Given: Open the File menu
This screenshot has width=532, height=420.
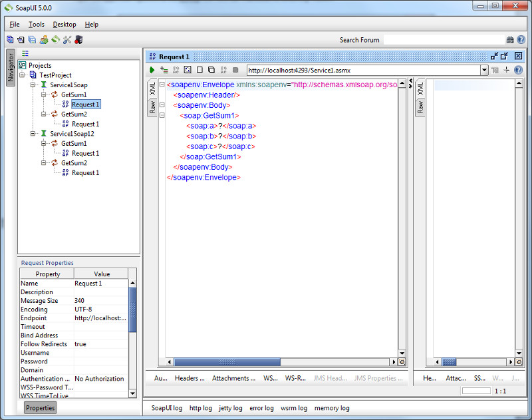Looking at the screenshot, I should [x=14, y=25].
